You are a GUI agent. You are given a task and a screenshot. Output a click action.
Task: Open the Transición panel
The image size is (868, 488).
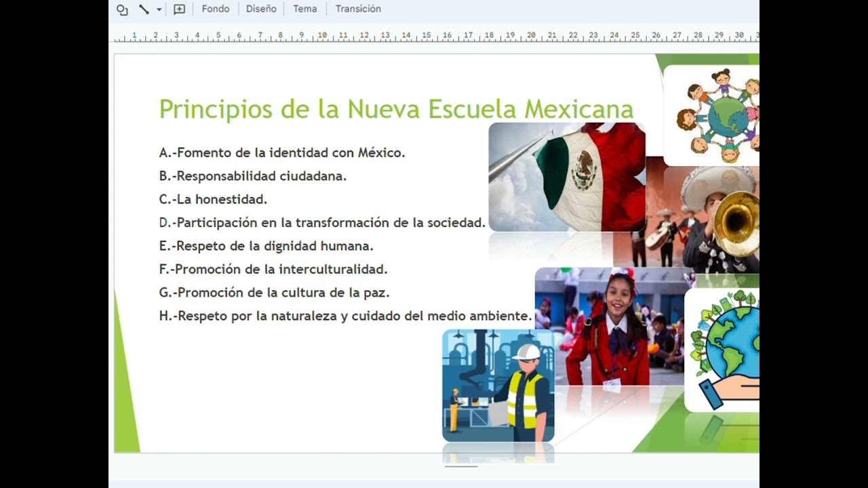tap(358, 9)
